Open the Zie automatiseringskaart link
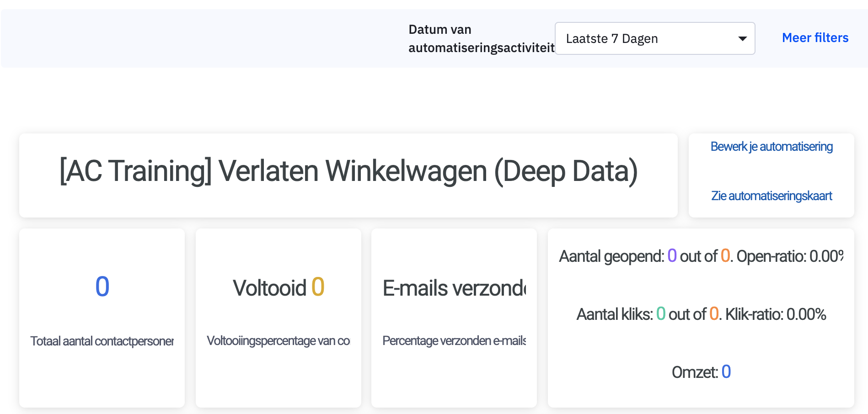Viewport: 868px width, 414px height. (772, 196)
